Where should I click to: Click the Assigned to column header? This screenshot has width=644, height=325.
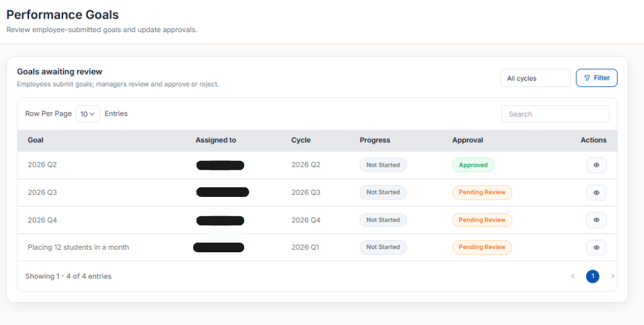pos(216,140)
